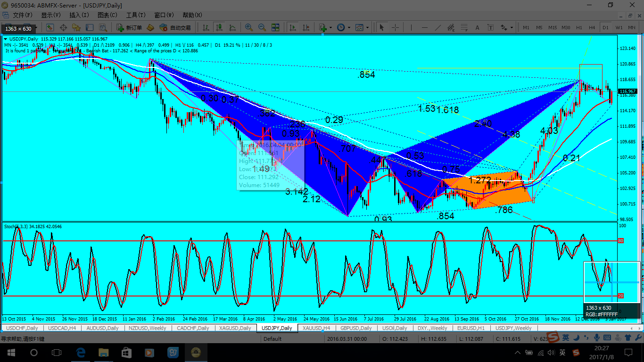644x362 pixels.
Task: Click the 英 input language indicator in tray
Action: coord(562,352)
